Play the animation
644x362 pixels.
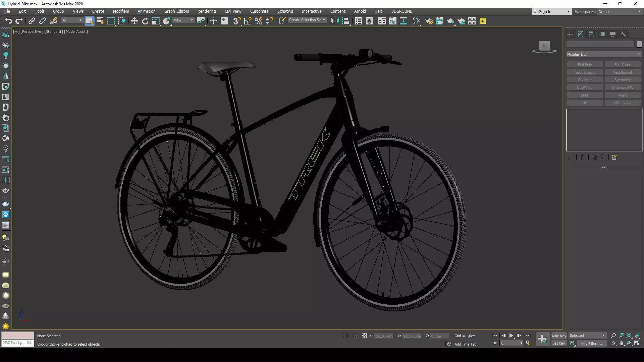click(x=511, y=336)
